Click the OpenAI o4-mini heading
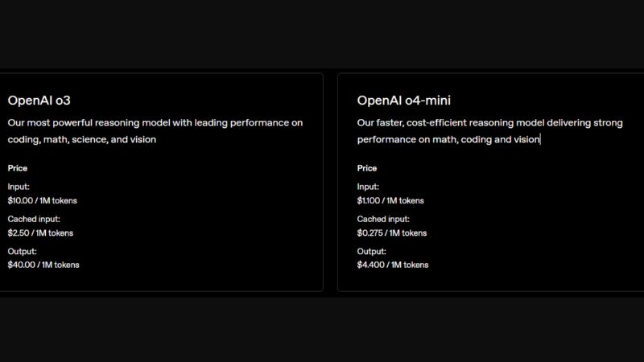 tap(404, 101)
